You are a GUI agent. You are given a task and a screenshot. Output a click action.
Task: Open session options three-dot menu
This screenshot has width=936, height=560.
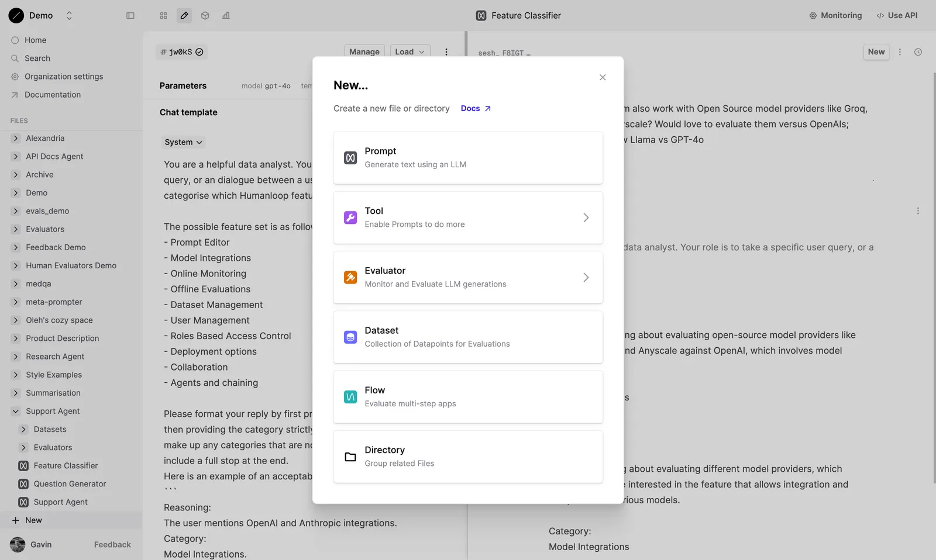[x=900, y=52]
